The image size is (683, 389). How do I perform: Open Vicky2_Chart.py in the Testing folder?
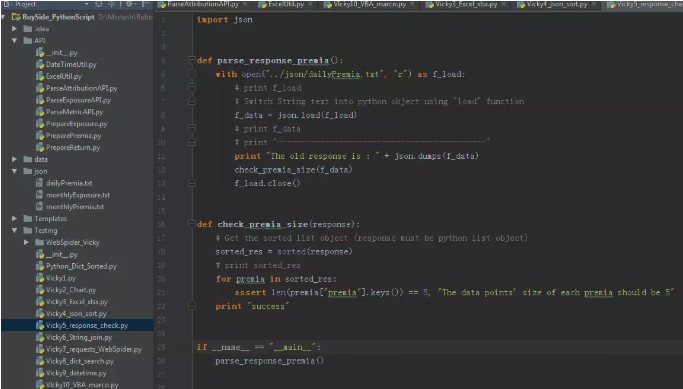click(x=71, y=290)
